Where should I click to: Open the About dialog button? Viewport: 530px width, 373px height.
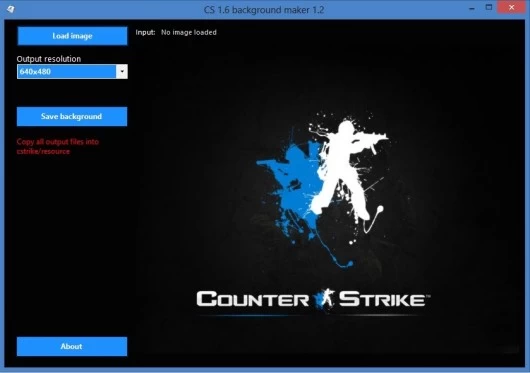click(x=72, y=346)
